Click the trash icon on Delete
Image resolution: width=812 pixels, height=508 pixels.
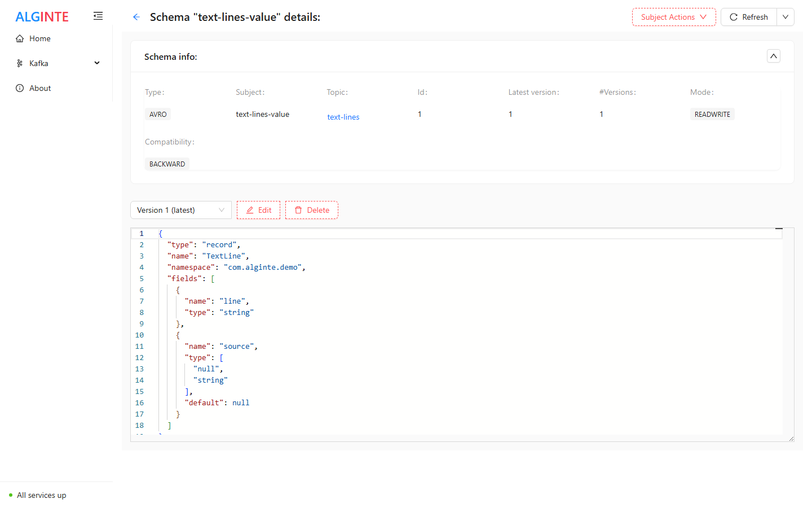(298, 210)
